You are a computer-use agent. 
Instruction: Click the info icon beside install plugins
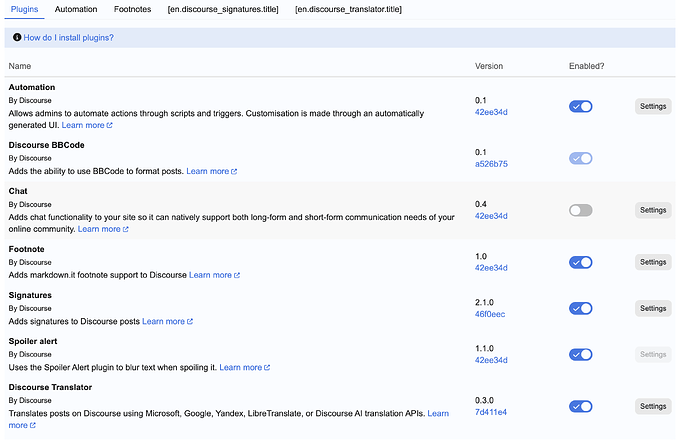(x=17, y=37)
